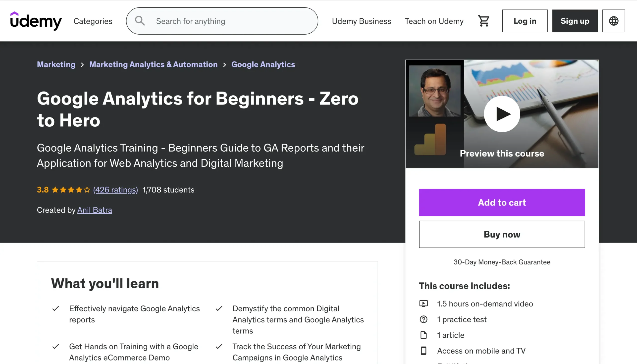
Task: Open Marketing Analytics & Automation breadcrumb
Action: (x=153, y=64)
